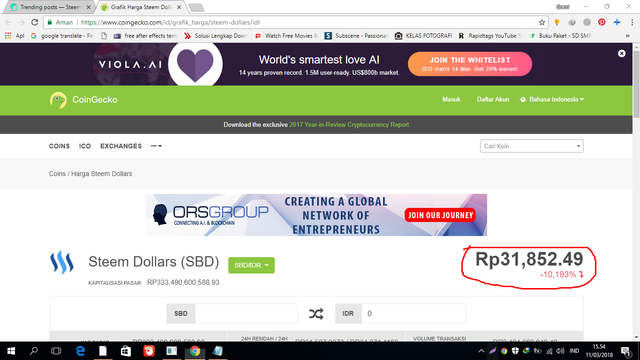The width and height of the screenshot is (640, 360).
Task: Open a new browser tab
Action: [x=196, y=7]
